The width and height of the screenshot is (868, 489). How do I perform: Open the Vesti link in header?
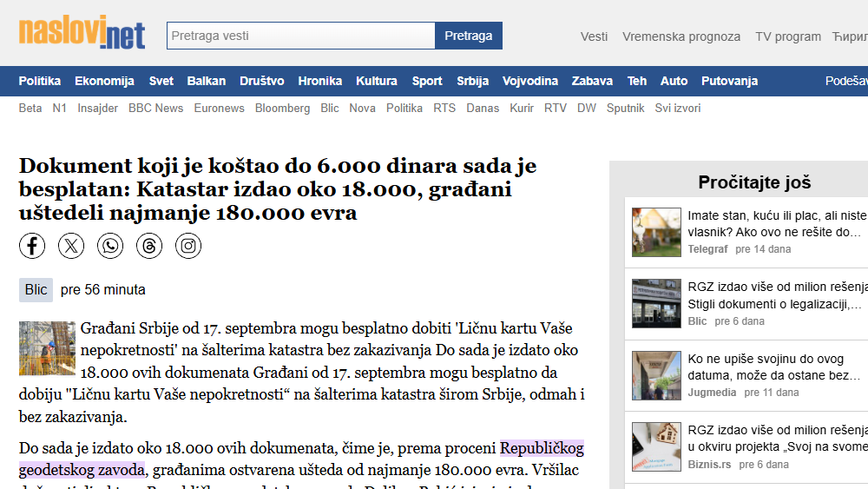click(x=594, y=36)
